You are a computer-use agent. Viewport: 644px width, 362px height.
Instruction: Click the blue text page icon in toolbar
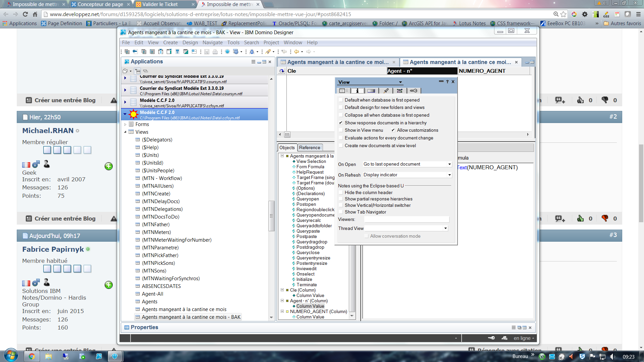[177, 52]
